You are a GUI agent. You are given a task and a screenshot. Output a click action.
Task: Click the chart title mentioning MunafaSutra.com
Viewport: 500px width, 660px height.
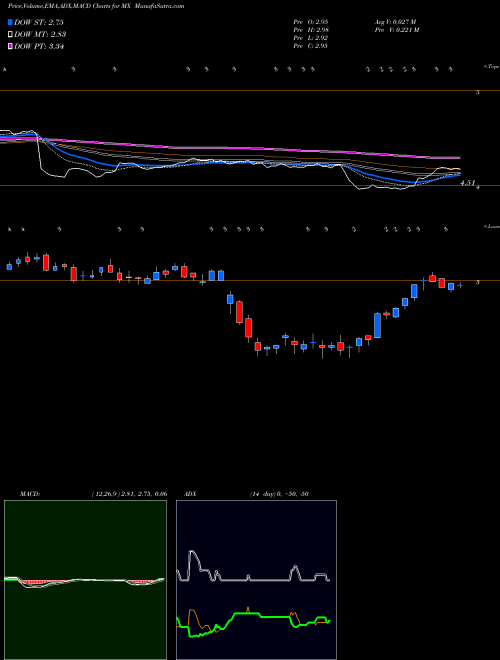96,6
